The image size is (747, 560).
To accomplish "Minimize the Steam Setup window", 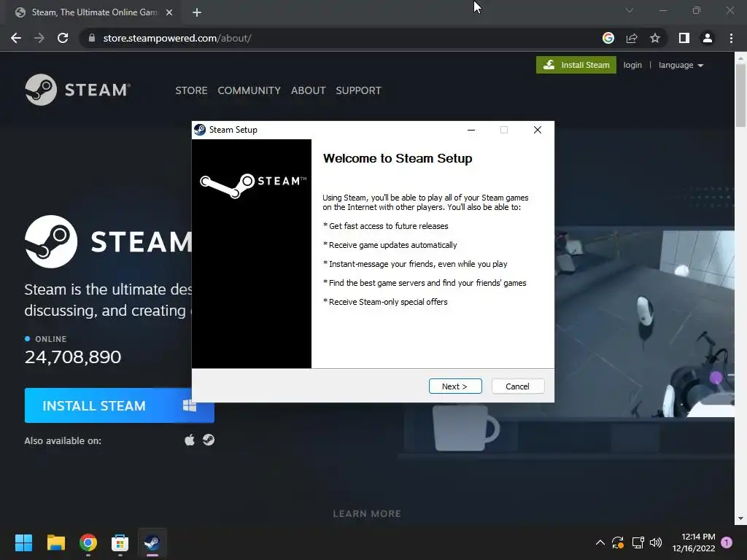I will coord(471,130).
